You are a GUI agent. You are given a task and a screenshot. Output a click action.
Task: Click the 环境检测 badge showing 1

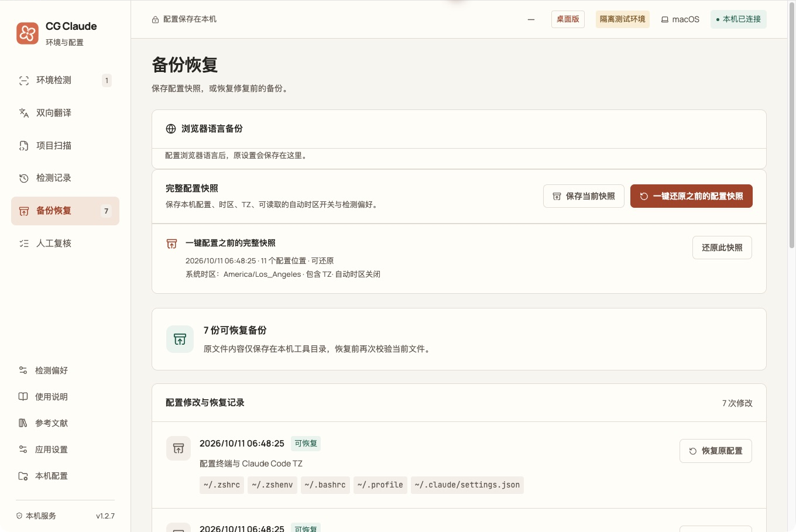click(107, 81)
